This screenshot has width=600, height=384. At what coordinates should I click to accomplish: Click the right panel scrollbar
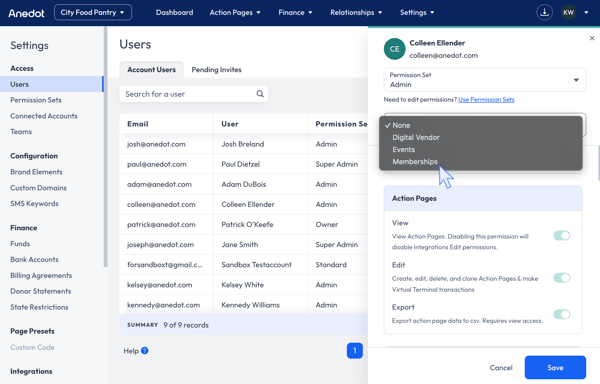[x=598, y=163]
